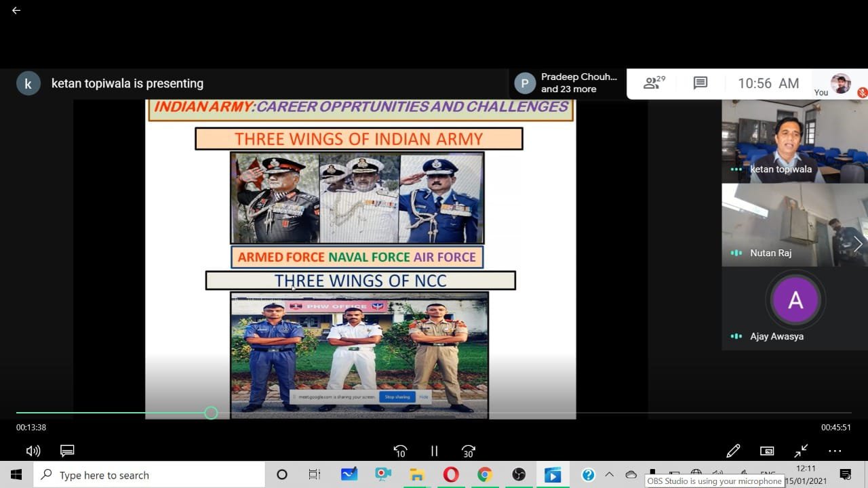Open the pen edit tool

pos(733,451)
